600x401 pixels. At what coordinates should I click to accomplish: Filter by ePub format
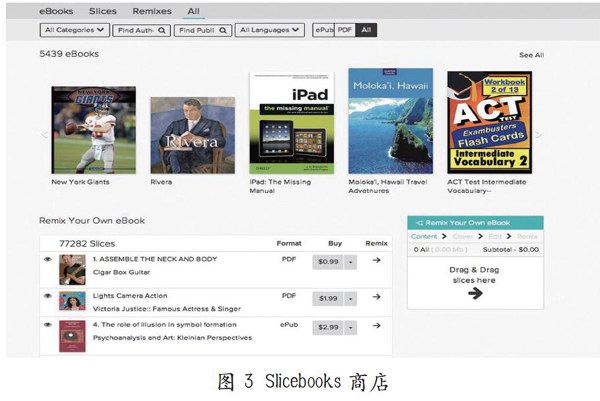(324, 30)
